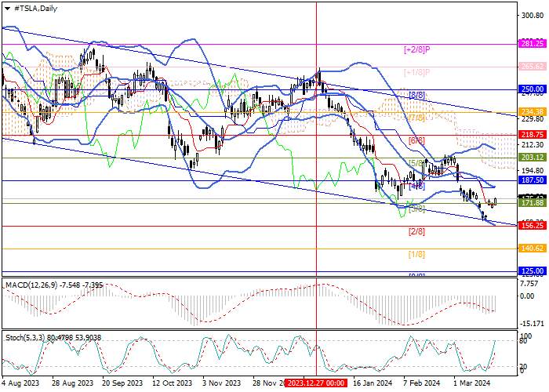Select the 4 Aug 2023 date label
The image size is (549, 392).
[x=20, y=383]
